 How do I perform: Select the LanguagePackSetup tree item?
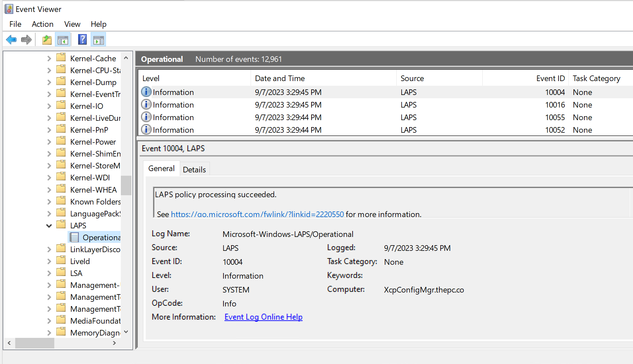[x=95, y=214]
